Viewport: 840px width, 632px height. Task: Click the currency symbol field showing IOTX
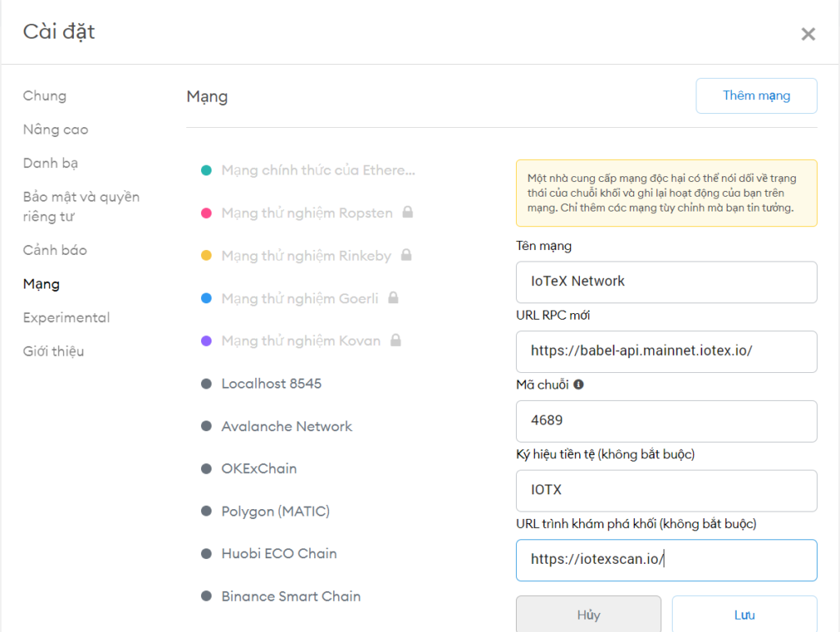click(x=666, y=491)
